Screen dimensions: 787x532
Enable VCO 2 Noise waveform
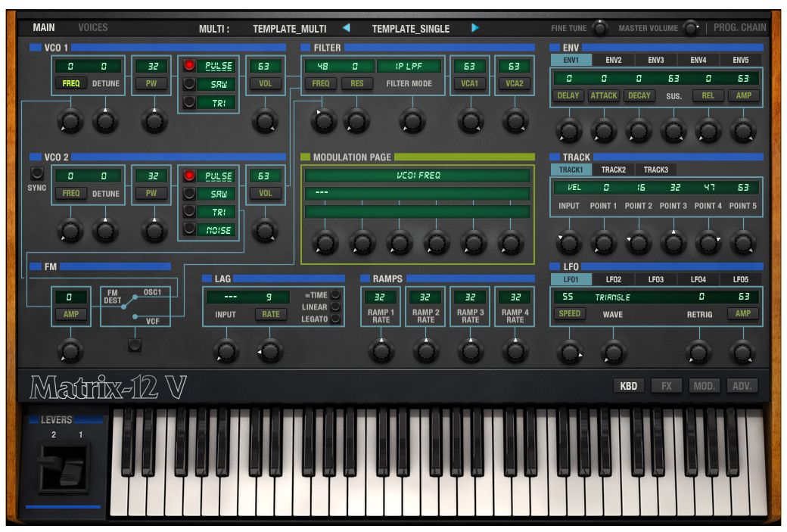tap(189, 229)
